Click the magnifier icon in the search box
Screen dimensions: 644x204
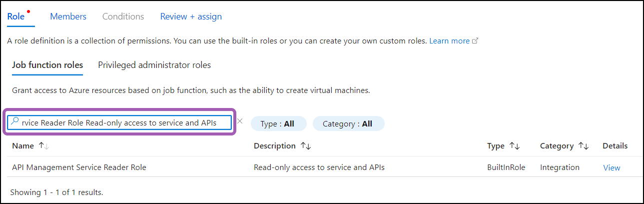tap(14, 122)
